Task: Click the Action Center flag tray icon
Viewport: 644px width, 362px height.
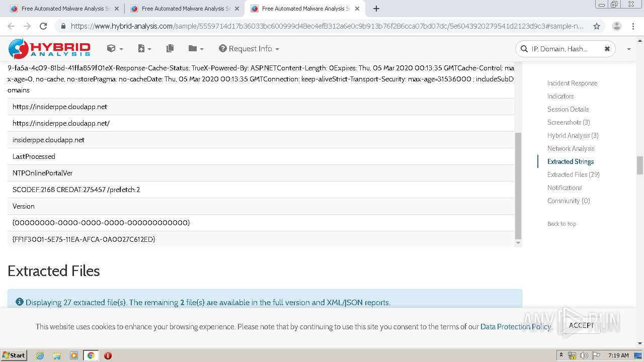Action: (596, 355)
